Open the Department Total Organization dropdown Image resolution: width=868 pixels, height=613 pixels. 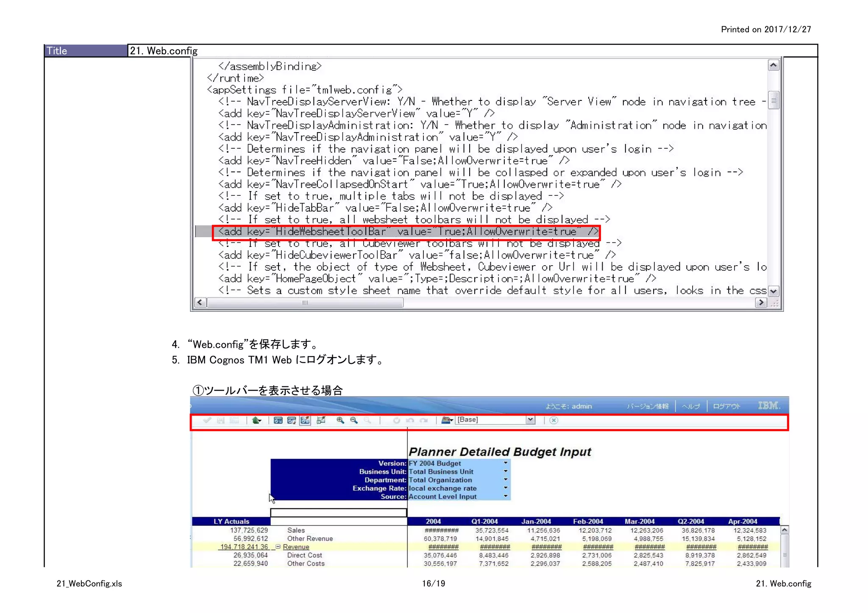click(x=506, y=480)
